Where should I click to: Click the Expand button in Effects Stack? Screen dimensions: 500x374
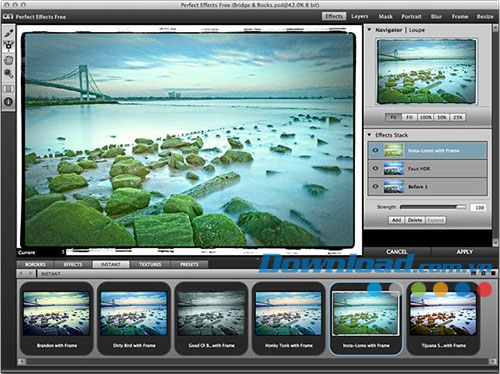(436, 220)
